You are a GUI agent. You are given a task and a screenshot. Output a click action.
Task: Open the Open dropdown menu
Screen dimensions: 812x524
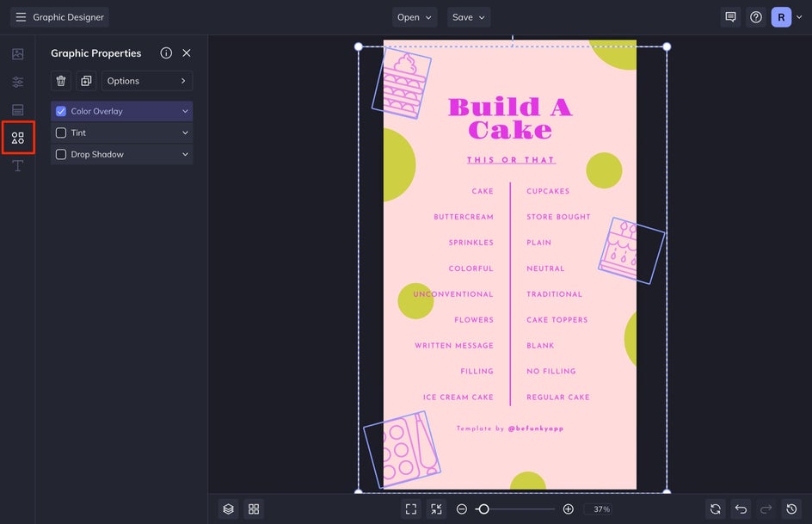[415, 17]
